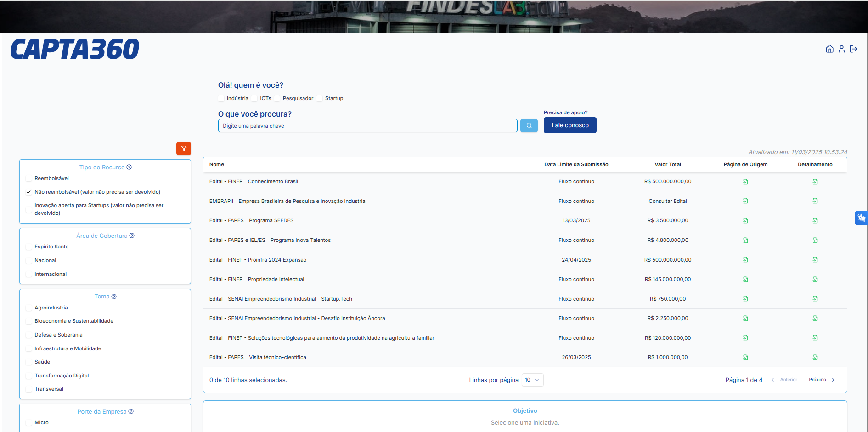The image size is (868, 432).
Task: Open details for Programa Inova Talentos
Action: coord(815,241)
